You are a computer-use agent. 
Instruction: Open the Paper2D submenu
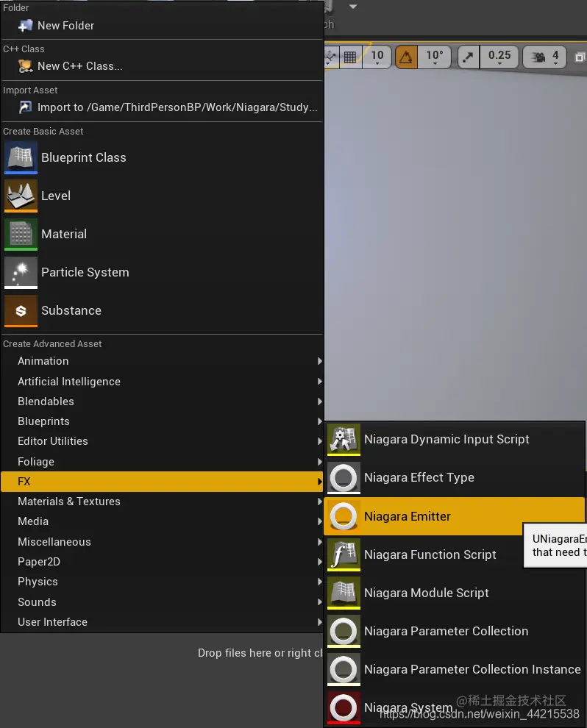162,563
